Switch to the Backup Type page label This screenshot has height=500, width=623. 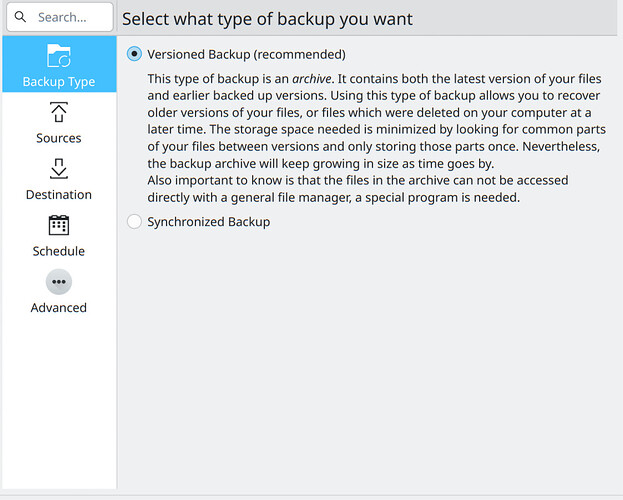pyautogui.click(x=59, y=81)
